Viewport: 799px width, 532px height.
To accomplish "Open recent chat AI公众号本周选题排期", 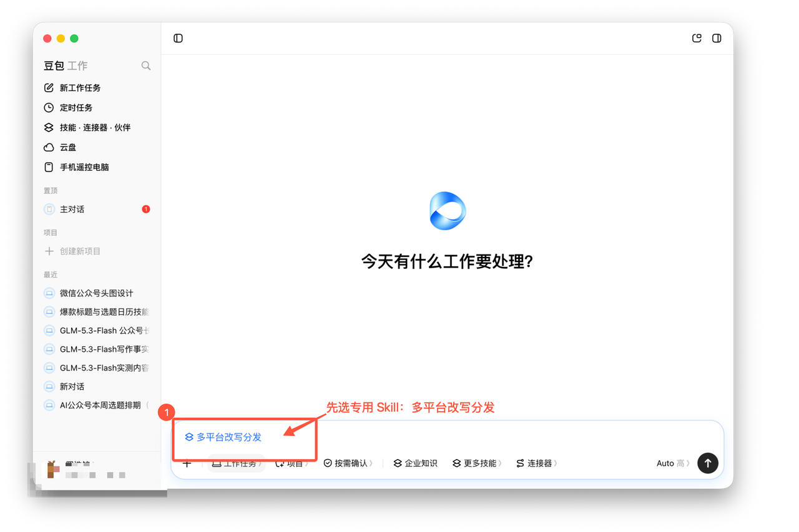I will 97,405.
